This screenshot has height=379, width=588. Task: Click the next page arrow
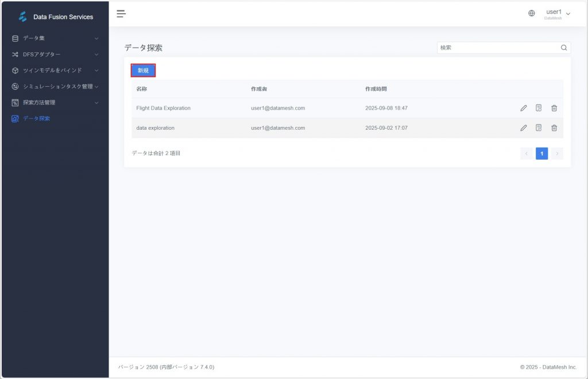(x=557, y=153)
